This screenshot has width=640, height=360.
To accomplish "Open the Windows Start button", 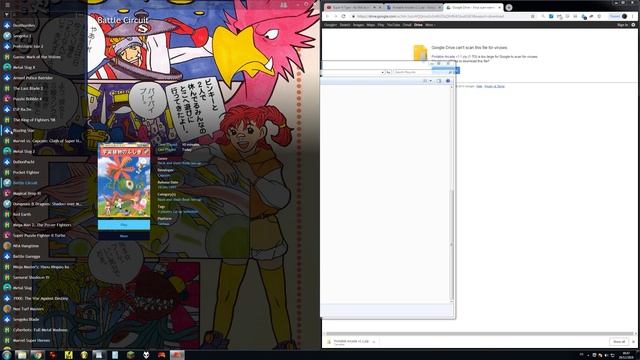I will tap(7, 355).
